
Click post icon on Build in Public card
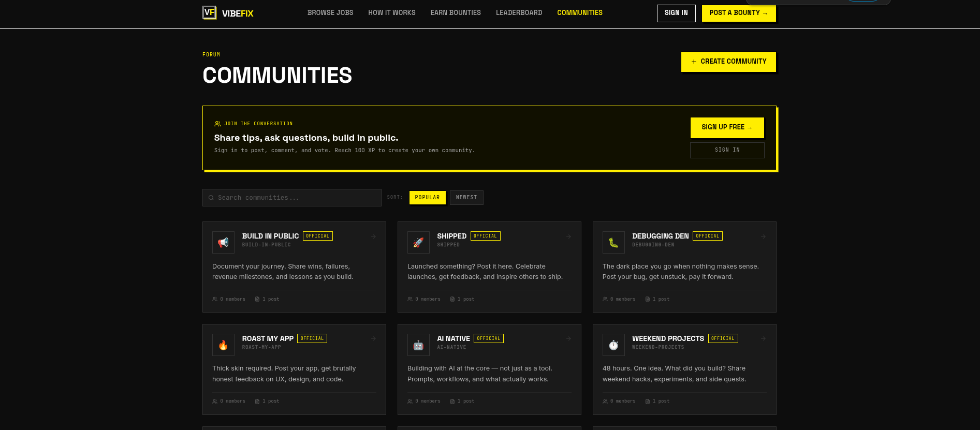tap(257, 299)
